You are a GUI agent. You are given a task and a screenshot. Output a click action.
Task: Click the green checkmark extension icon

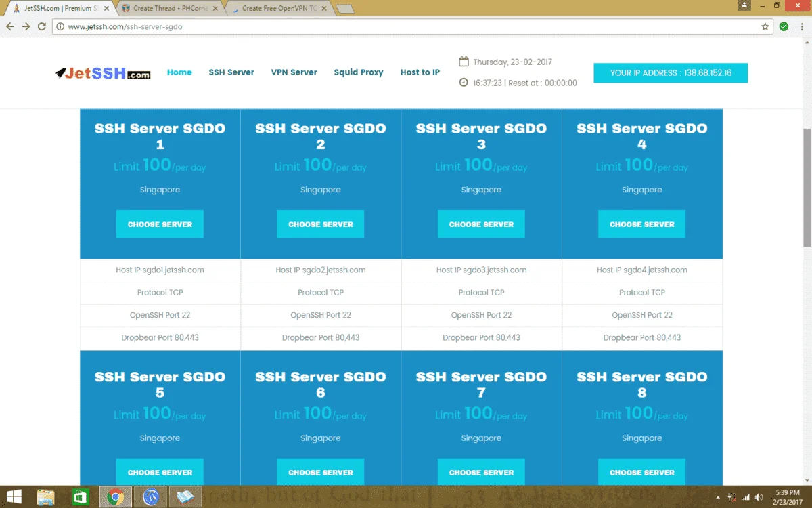pos(784,26)
